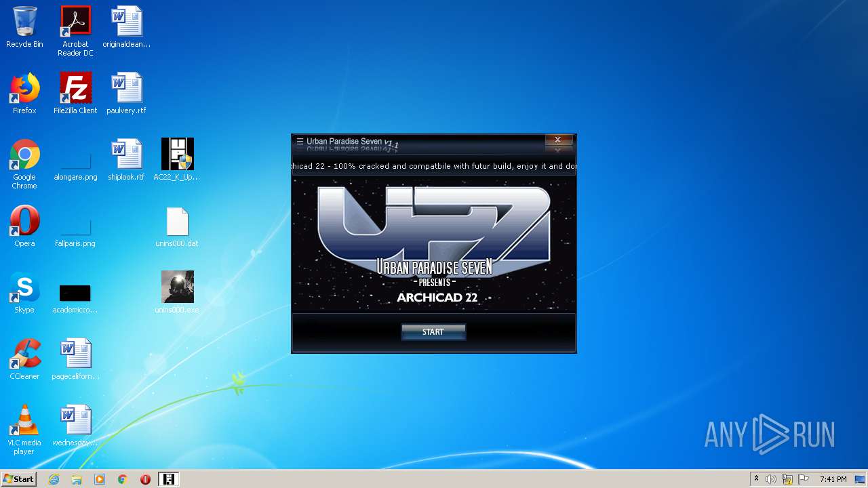Screen dimensions: 868x488
Task: Open the Action Center flag icon
Action: [804, 479]
